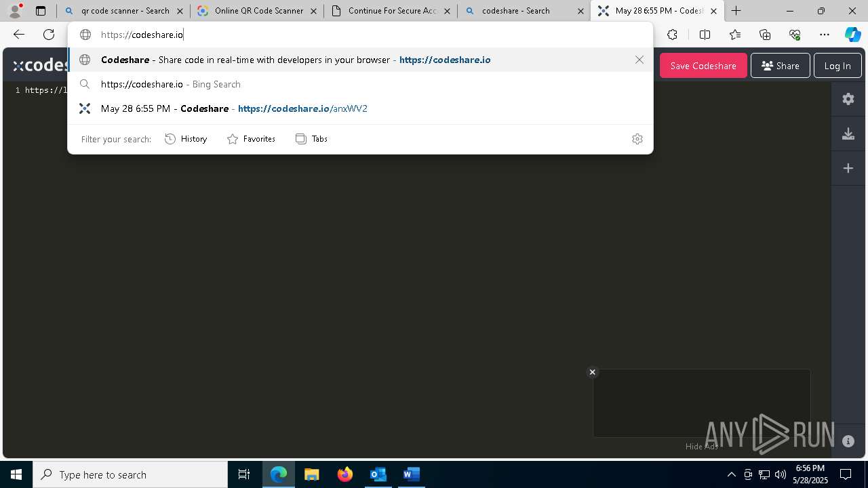This screenshot has width=868, height=488.
Task: Open volume control in system tray
Action: tap(781, 474)
